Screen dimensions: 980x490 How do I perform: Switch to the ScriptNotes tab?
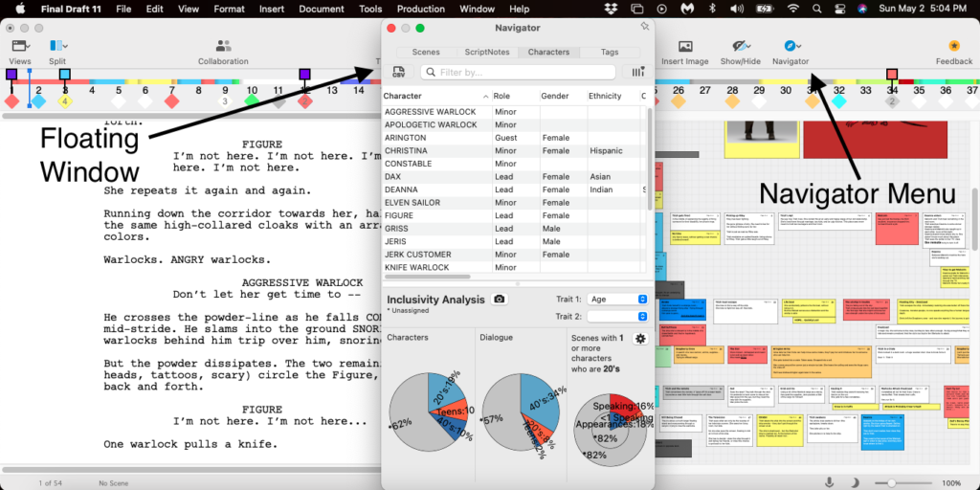pos(487,52)
